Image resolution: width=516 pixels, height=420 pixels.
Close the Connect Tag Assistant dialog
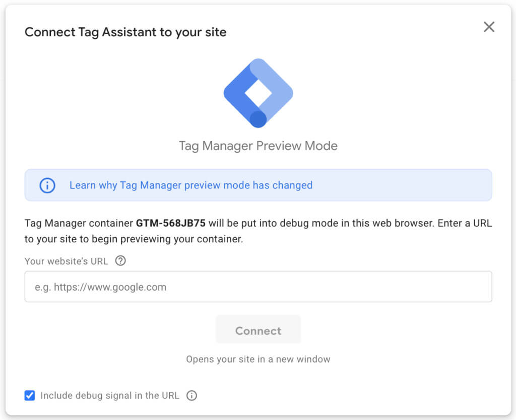pos(489,27)
